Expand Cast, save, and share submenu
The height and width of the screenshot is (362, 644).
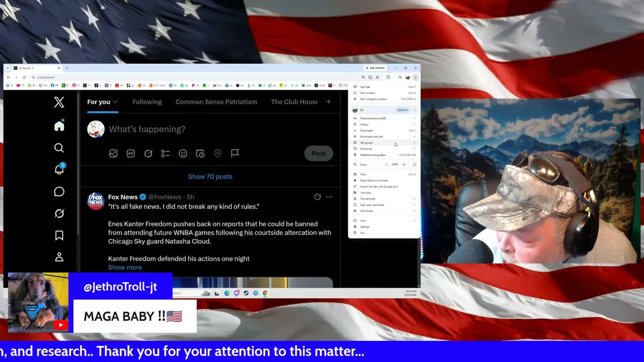pyautogui.click(x=384, y=205)
